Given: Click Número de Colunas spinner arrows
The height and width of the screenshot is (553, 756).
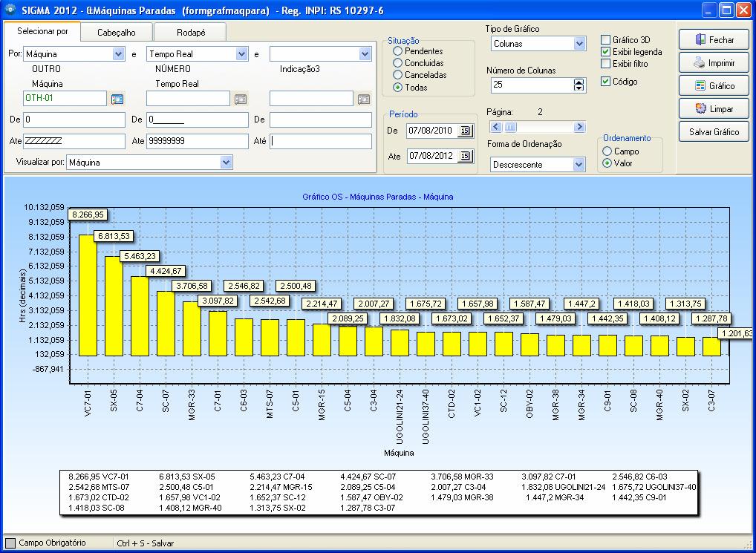Looking at the screenshot, I should pos(579,85).
